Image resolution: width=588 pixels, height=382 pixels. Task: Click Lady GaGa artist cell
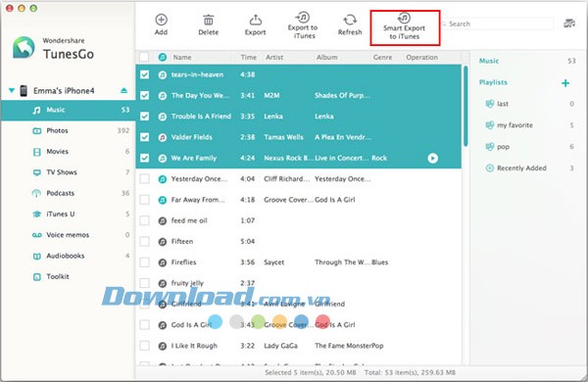click(281, 346)
